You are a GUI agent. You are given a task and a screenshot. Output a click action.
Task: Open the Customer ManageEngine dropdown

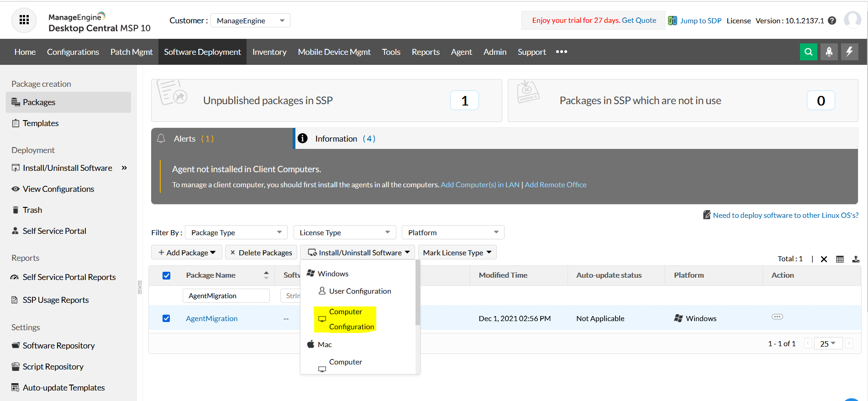[250, 21]
